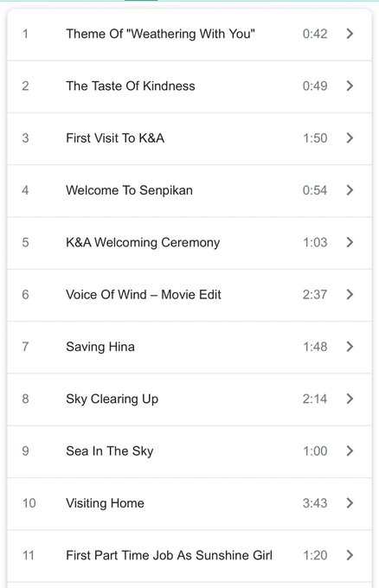The image size is (379, 588).
Task: Click the 1:50 duration of First Visit To K&A
Action: pyautogui.click(x=315, y=138)
